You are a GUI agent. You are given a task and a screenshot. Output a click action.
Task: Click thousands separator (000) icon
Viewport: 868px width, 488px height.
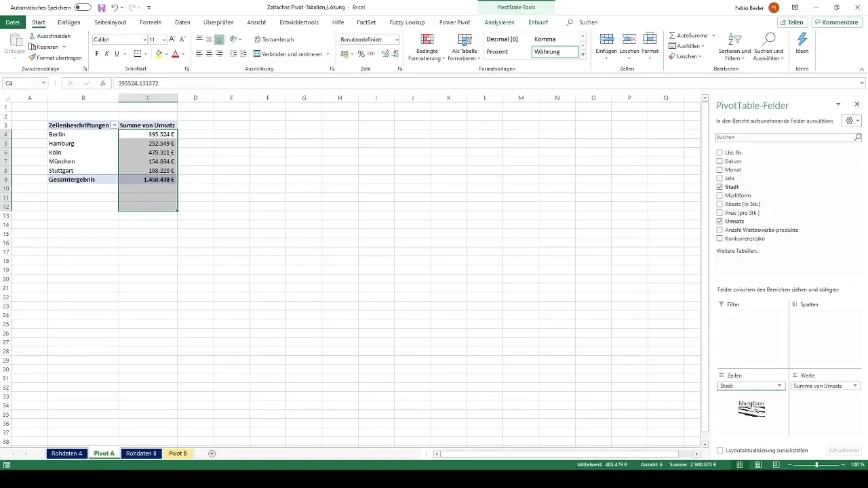(x=371, y=54)
